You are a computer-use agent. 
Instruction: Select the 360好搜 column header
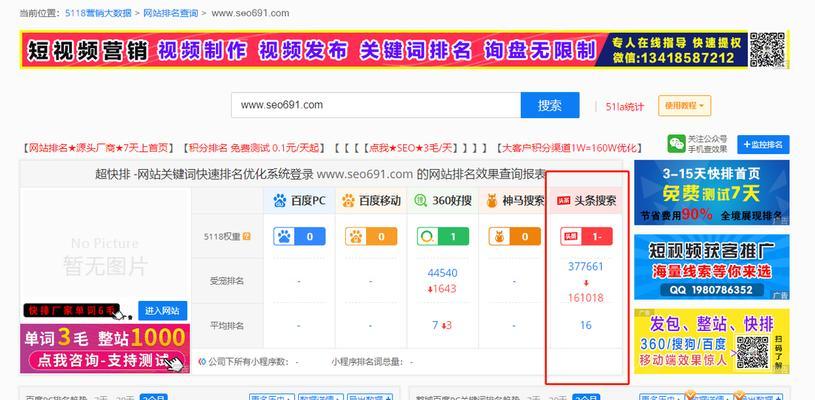point(443,201)
